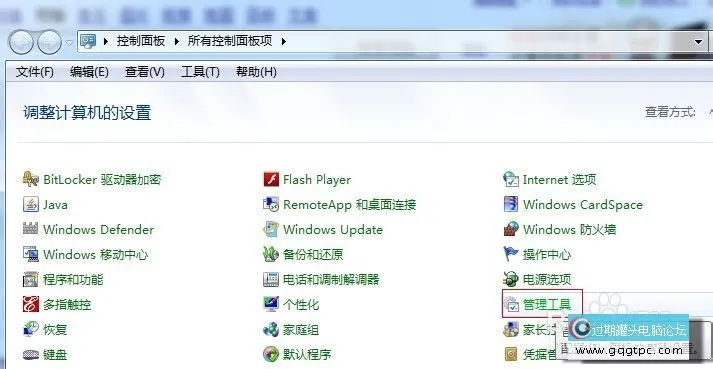This screenshot has height=369, width=713.
Task: Open the 帮助(H) menu
Action: [x=256, y=72]
